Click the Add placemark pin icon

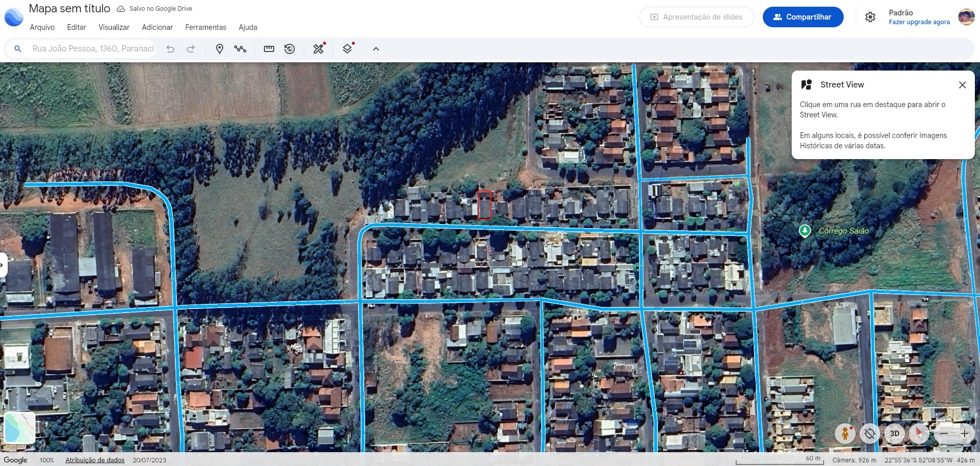tap(219, 49)
